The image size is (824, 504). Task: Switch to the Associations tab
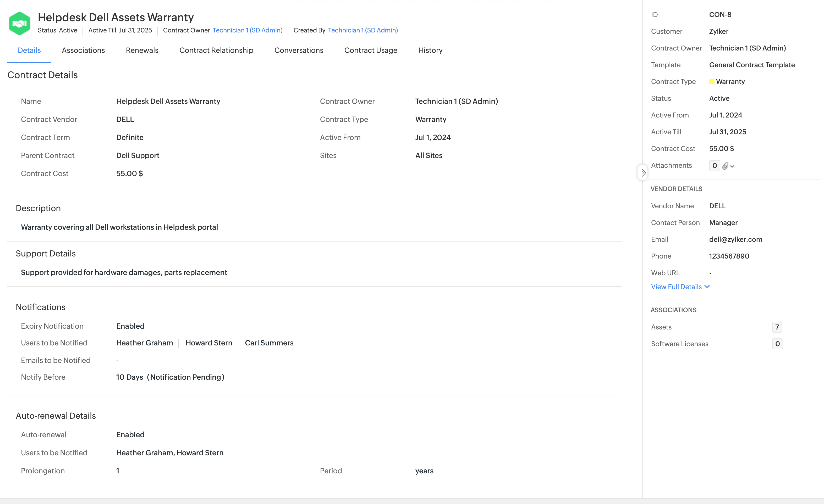pyautogui.click(x=83, y=50)
